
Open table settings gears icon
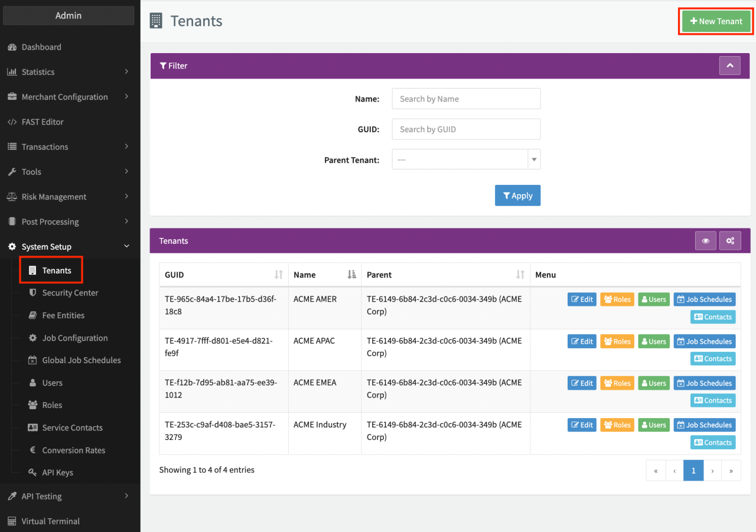[x=730, y=241]
